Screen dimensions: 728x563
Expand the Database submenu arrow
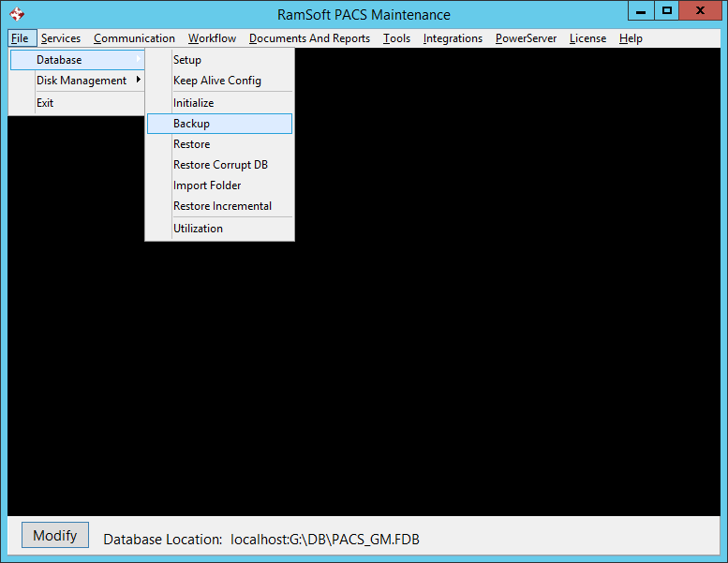click(139, 60)
